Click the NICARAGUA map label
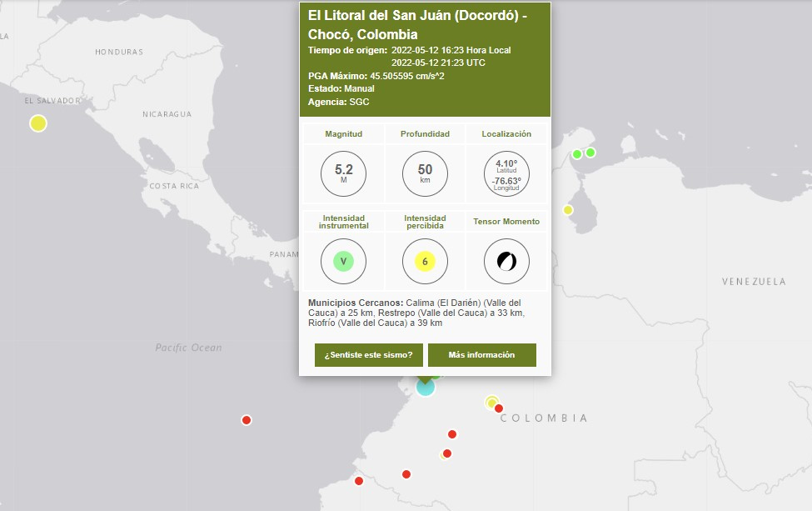 tap(167, 114)
